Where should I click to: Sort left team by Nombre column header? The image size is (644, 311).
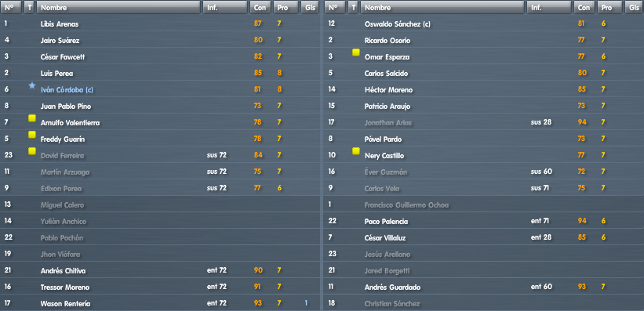(x=118, y=7)
